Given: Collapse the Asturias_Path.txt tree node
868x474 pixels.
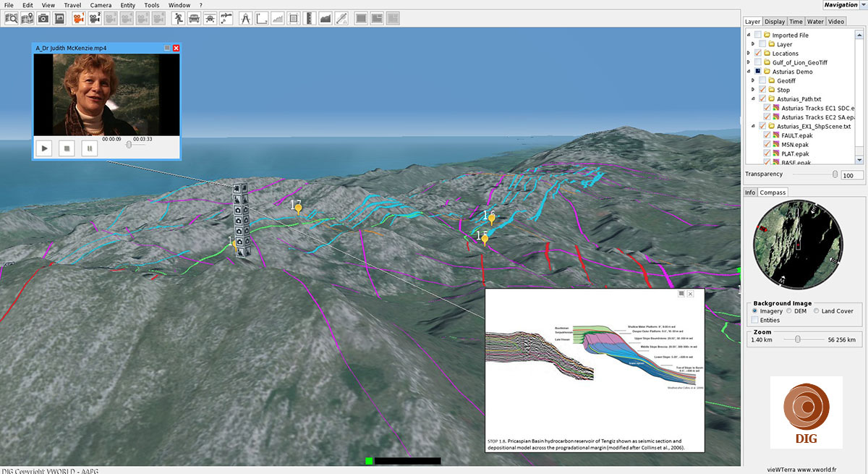Looking at the screenshot, I should point(753,99).
